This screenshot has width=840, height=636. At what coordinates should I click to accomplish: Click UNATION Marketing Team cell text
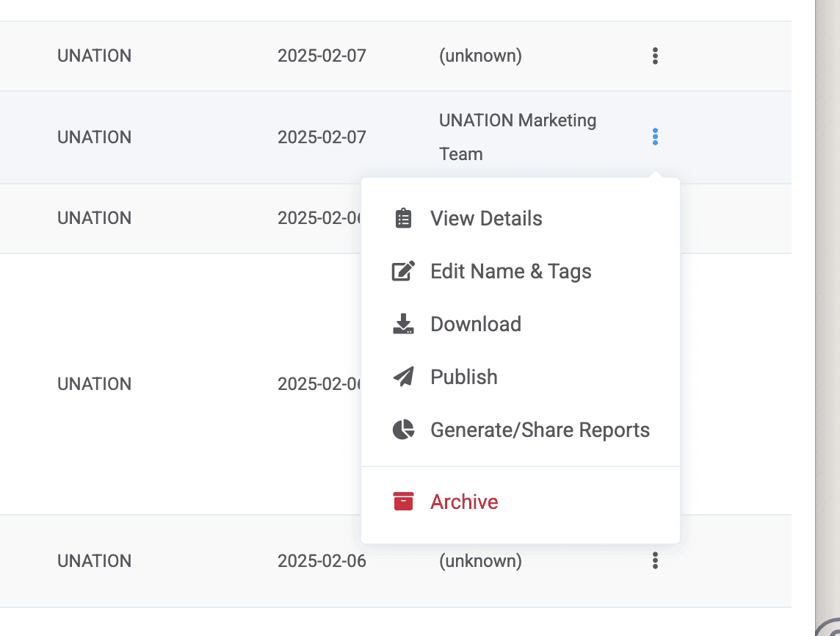tap(518, 137)
